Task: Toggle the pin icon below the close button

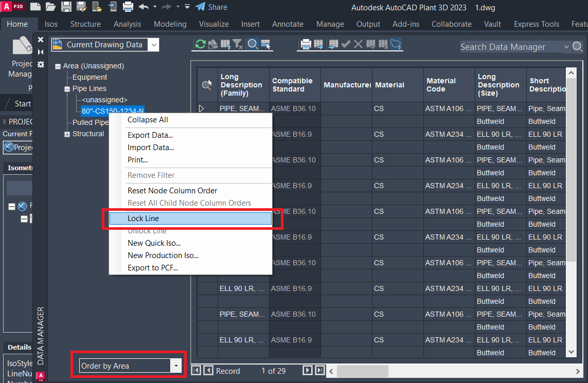Action: 40,51
